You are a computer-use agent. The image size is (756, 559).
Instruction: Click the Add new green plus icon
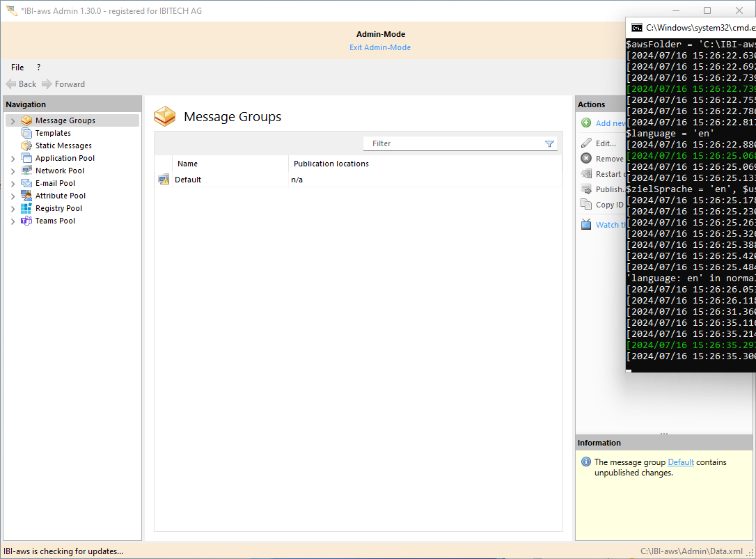click(586, 123)
